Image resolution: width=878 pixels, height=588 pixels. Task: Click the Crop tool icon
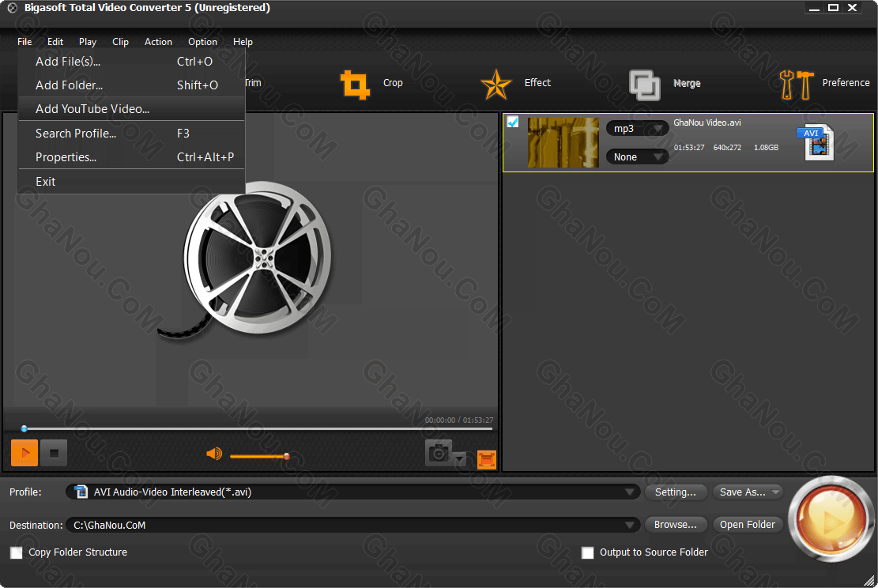[x=355, y=85]
